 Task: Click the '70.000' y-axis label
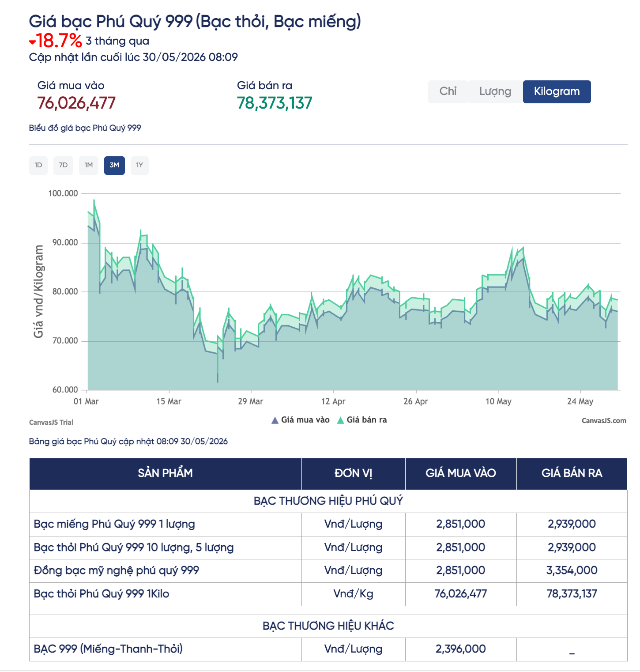(x=65, y=340)
